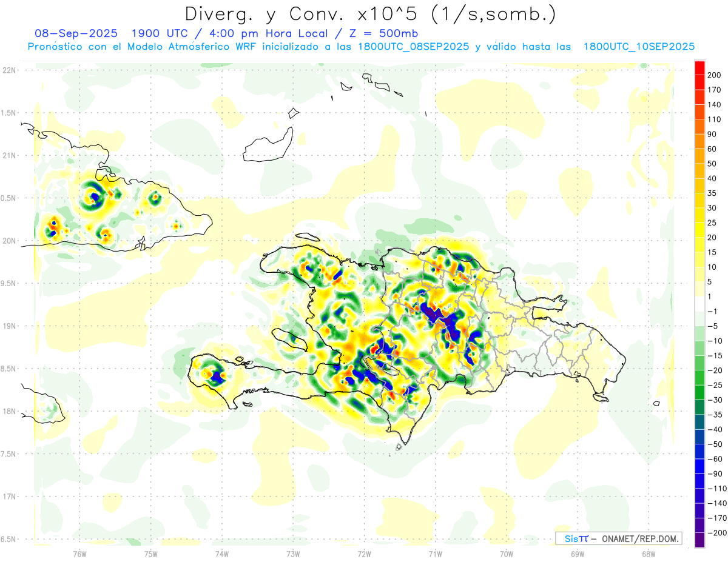Click the 75W longitude label
Screen dimensions: 728x562
[x=151, y=554]
